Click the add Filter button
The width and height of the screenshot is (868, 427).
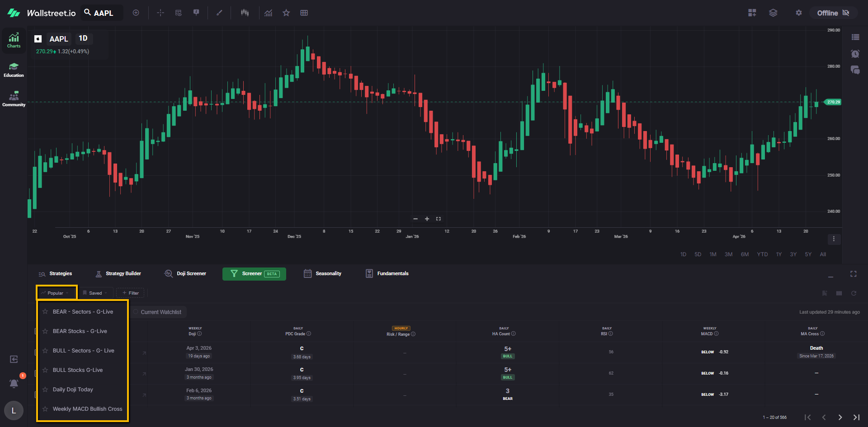pos(130,293)
